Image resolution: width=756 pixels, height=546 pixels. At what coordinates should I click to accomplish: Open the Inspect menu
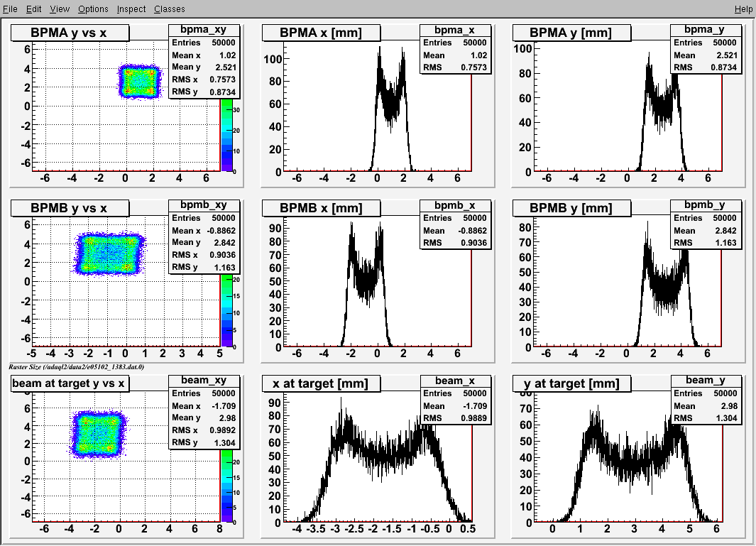[131, 9]
